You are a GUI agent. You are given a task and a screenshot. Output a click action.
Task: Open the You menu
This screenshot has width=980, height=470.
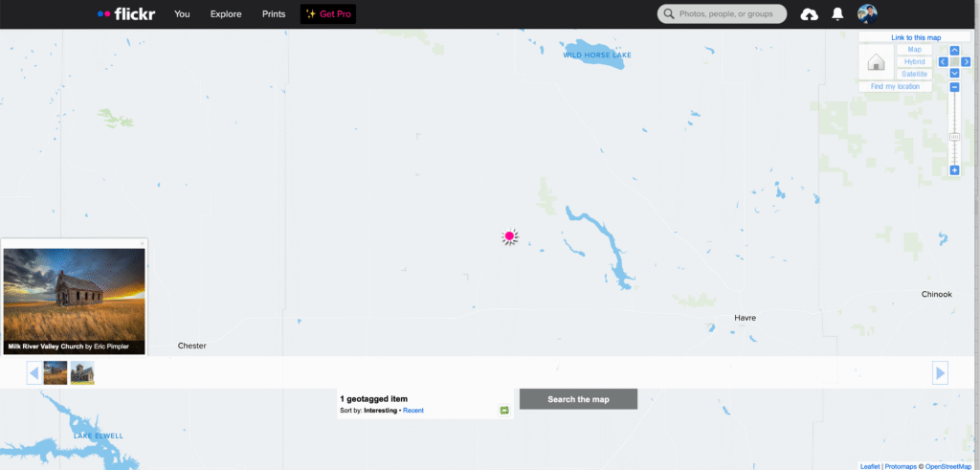[x=182, y=14]
